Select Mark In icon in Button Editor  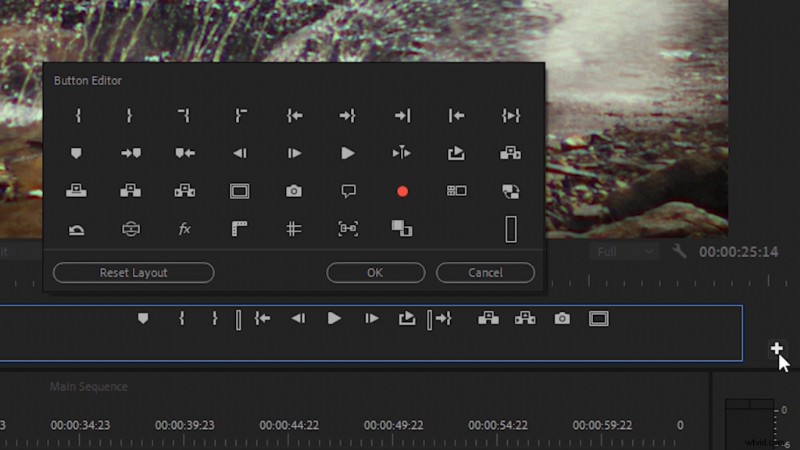(x=78, y=116)
